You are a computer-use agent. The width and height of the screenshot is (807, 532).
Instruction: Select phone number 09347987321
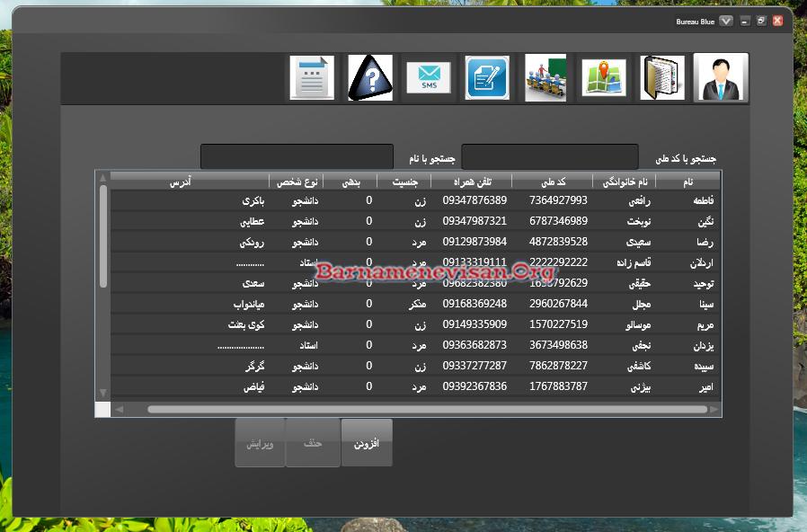pyautogui.click(x=474, y=221)
